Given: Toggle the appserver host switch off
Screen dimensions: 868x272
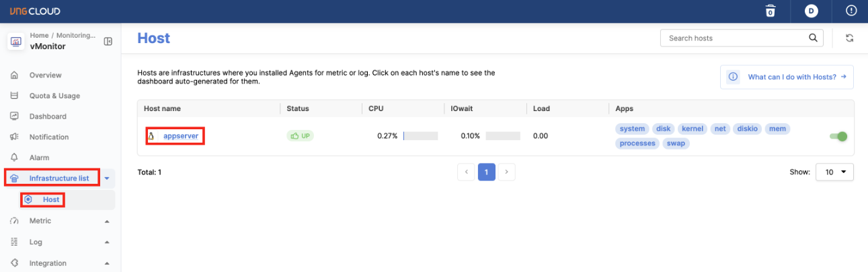Looking at the screenshot, I should (x=838, y=137).
